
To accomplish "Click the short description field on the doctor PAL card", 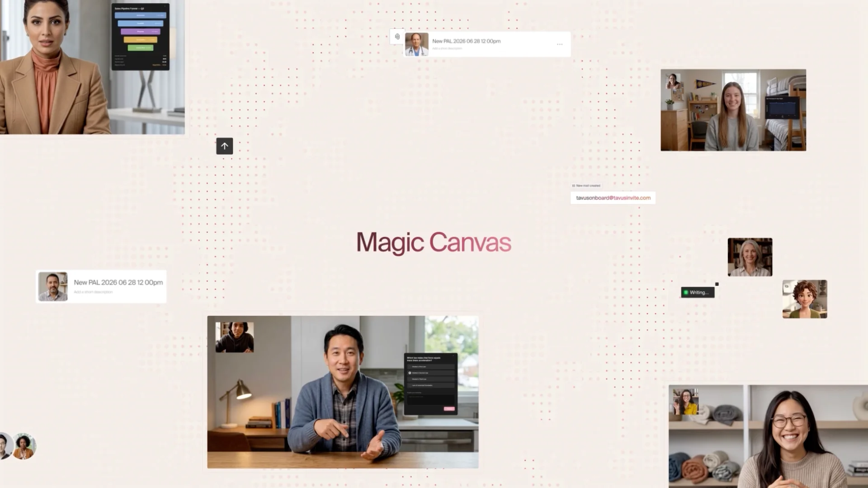I will [447, 48].
